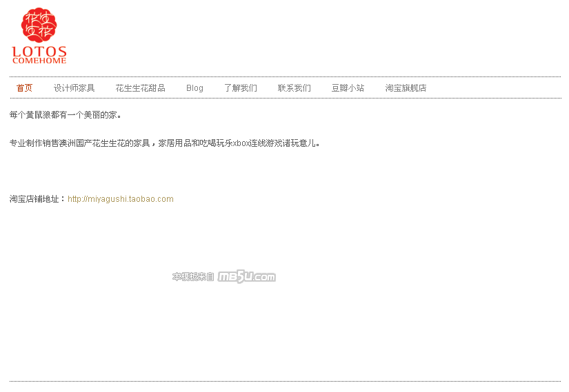Click the LOTOS logo wordmark

(x=39, y=51)
